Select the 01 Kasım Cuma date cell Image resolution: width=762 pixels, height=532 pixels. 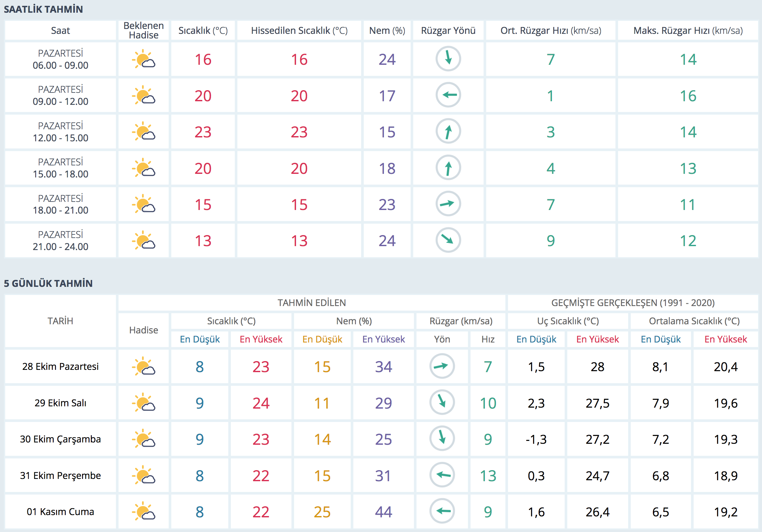(x=60, y=511)
